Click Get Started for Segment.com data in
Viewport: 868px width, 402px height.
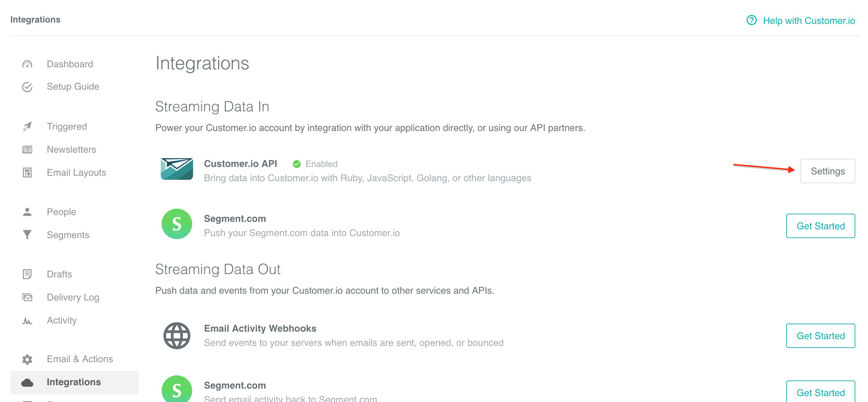coord(820,226)
